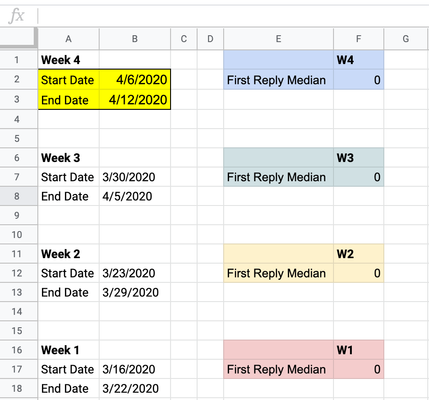Click the select-all corner box
The height and width of the screenshot is (400, 429).
click(18, 39)
